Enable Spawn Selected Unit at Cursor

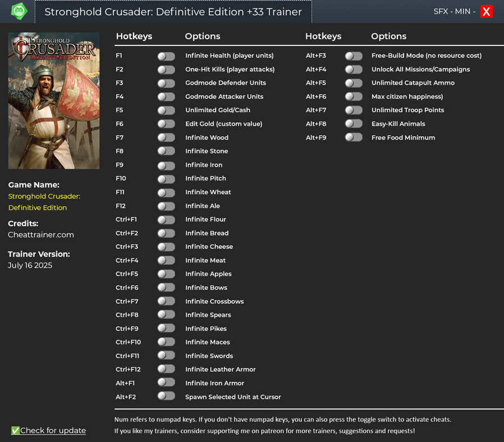click(166, 396)
